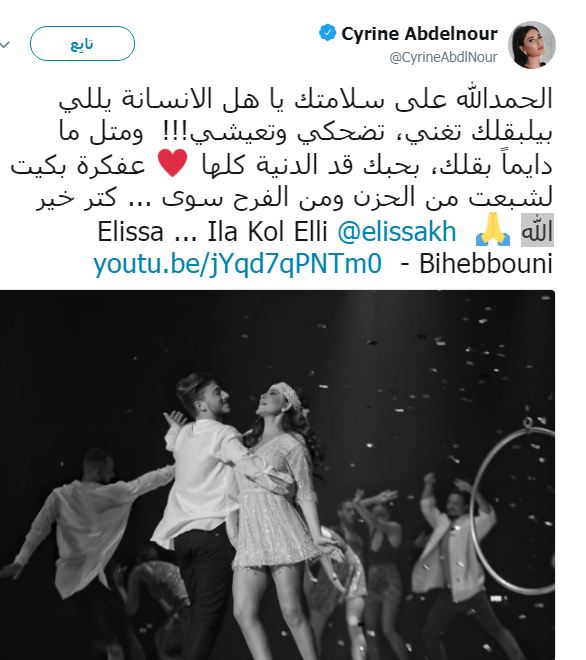The height and width of the screenshot is (660, 586).
Task: Click the blue verified badge icon
Action: point(328,33)
